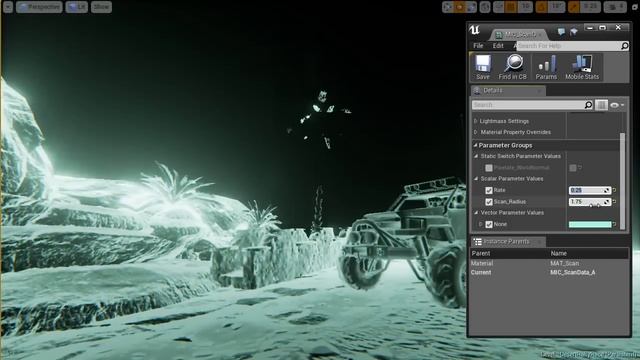Reset Scan_Radius to default arrow
640x360 pixels.
coord(615,202)
